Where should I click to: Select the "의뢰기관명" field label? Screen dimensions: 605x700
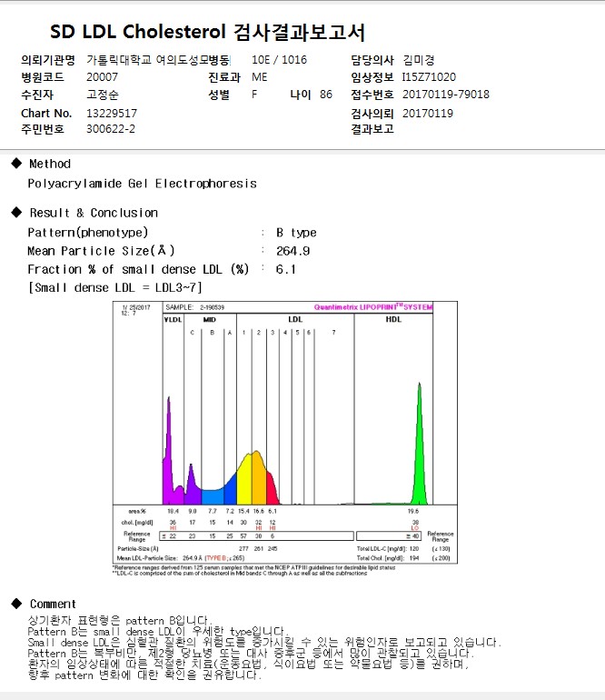(48, 60)
